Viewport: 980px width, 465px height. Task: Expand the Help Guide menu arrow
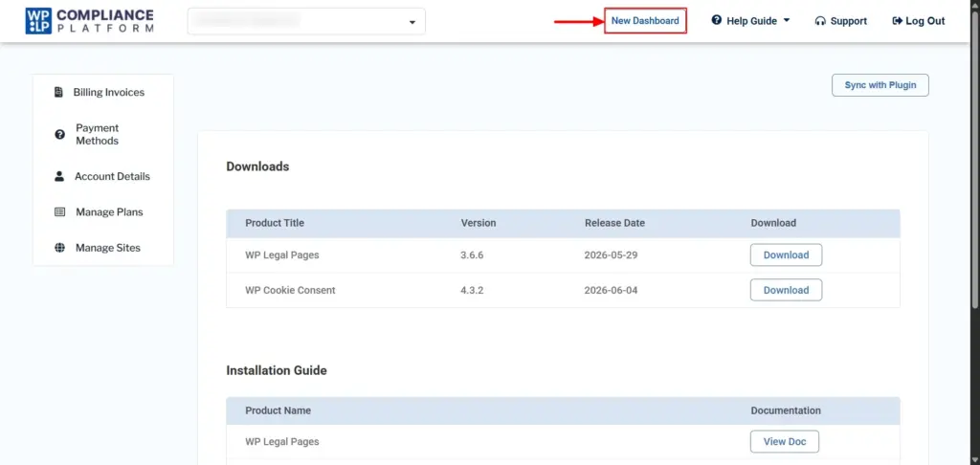tap(787, 21)
